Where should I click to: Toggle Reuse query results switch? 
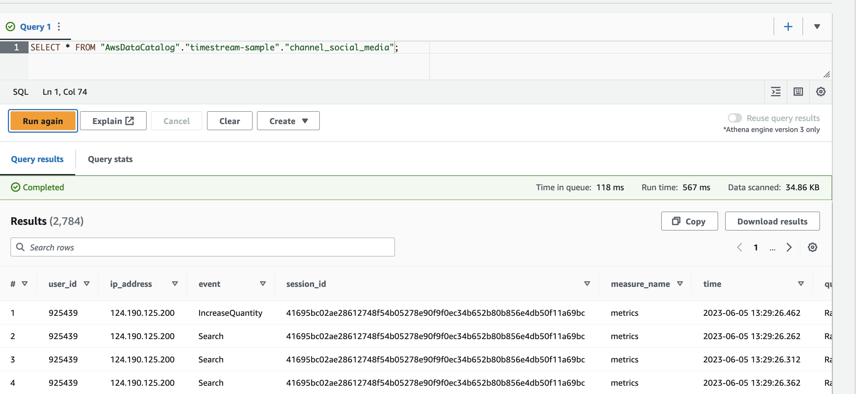tap(735, 118)
